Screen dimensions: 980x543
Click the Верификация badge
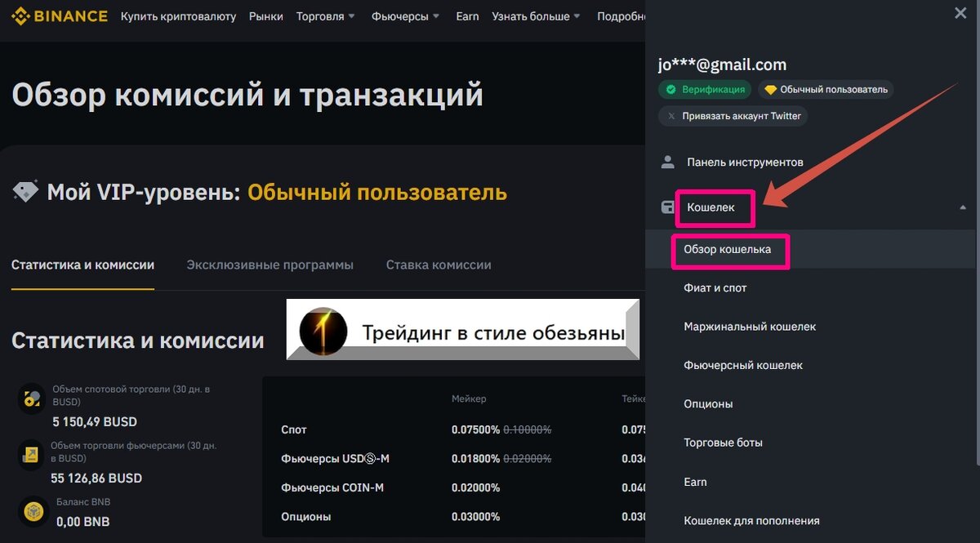705,90
